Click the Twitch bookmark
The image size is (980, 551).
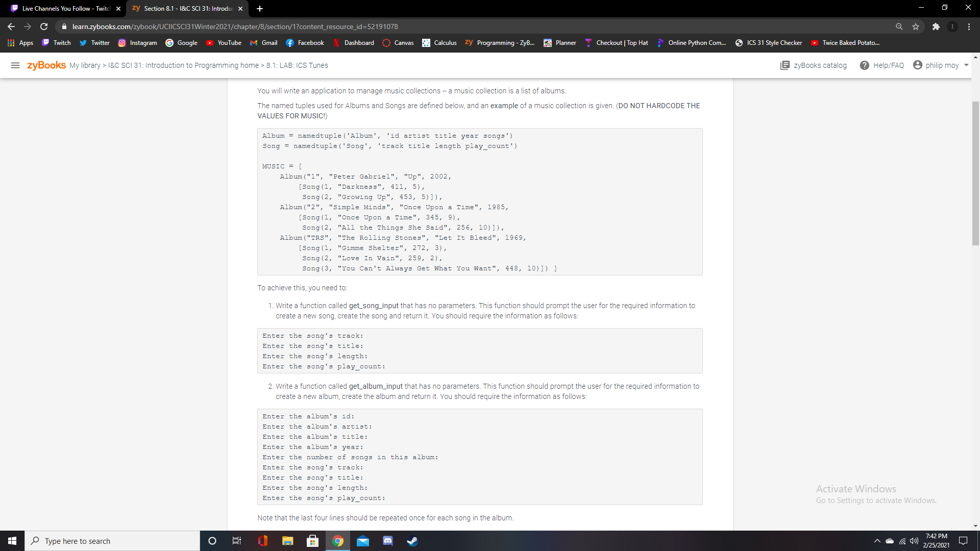click(x=56, y=43)
